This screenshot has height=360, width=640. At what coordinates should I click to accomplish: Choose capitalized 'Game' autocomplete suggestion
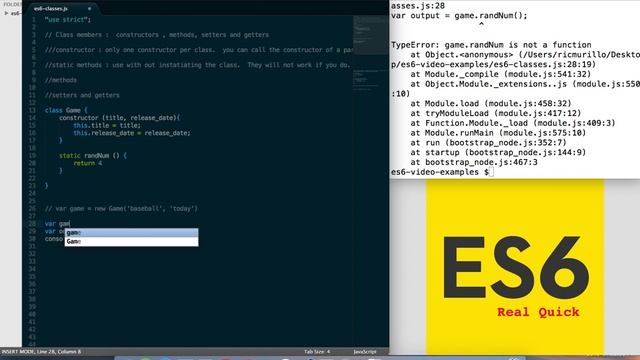tap(131, 242)
